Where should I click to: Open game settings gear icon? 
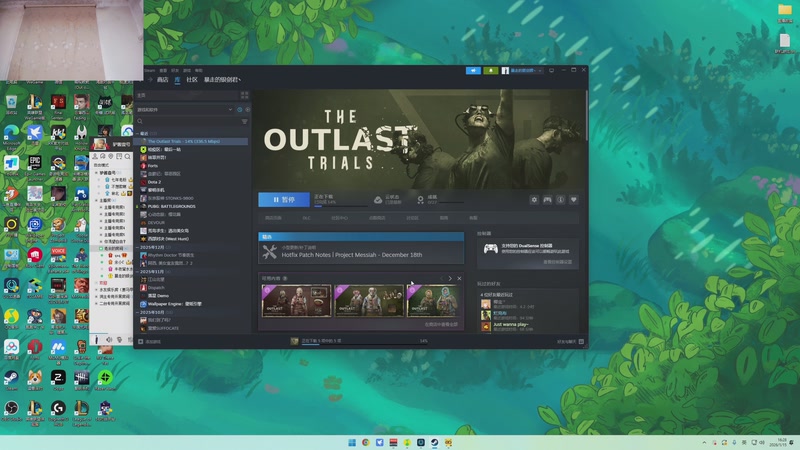click(x=534, y=199)
